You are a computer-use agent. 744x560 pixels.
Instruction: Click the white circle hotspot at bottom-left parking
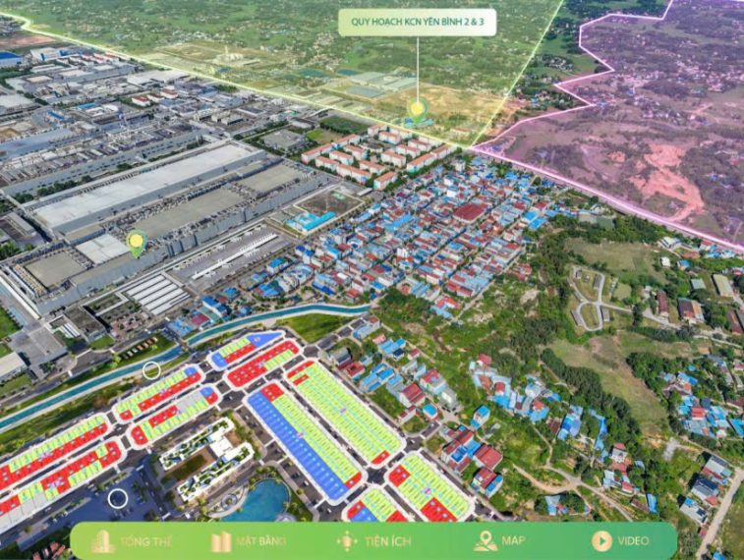[118, 498]
